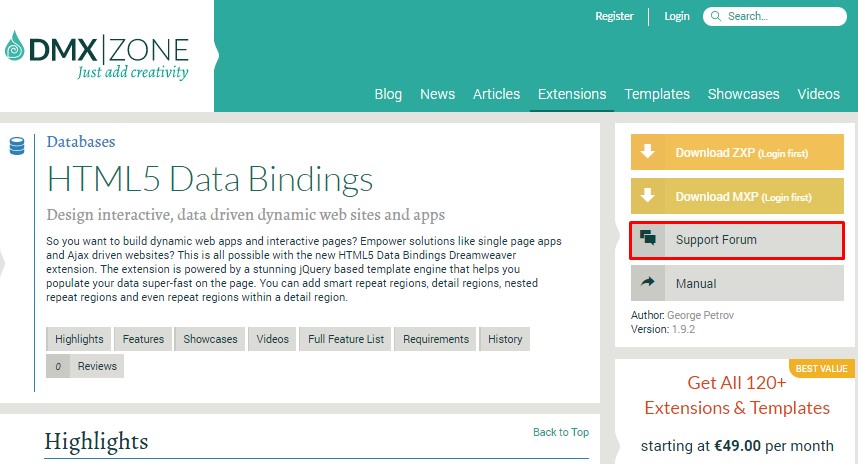
Task: Select the Showcases tab below the description
Action: click(210, 339)
